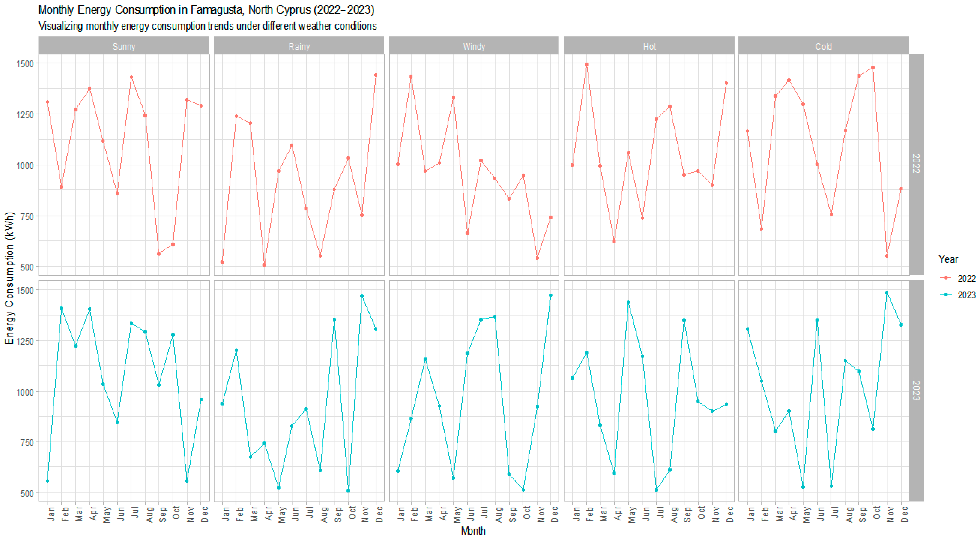This screenshot has width=980, height=538.
Task: Click Cold 2023 November peak point
Action: coord(887,293)
